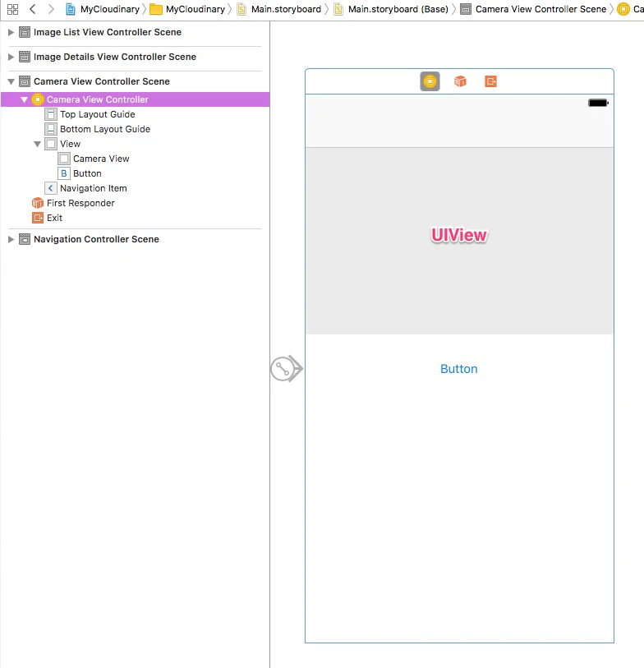Click the Bottom Layout Guide icon
The image size is (644, 668).
pyautogui.click(x=51, y=129)
